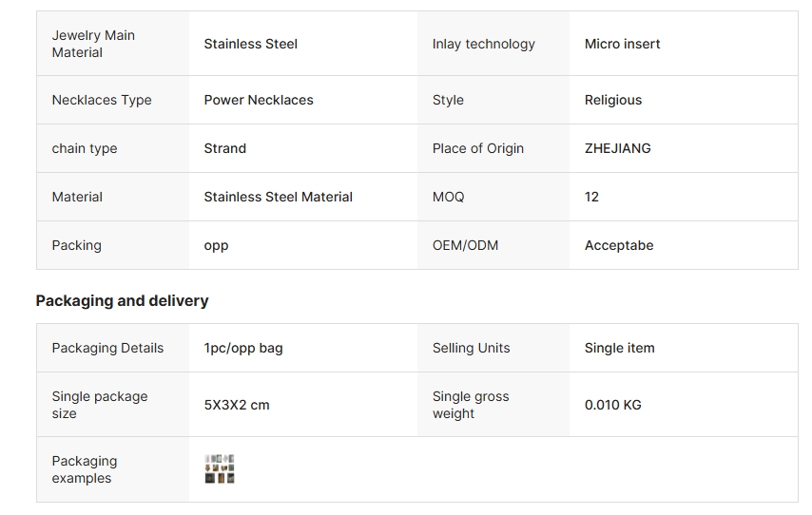Select the 'Strand' chain type value
This screenshot has width=812, height=515.
(224, 148)
